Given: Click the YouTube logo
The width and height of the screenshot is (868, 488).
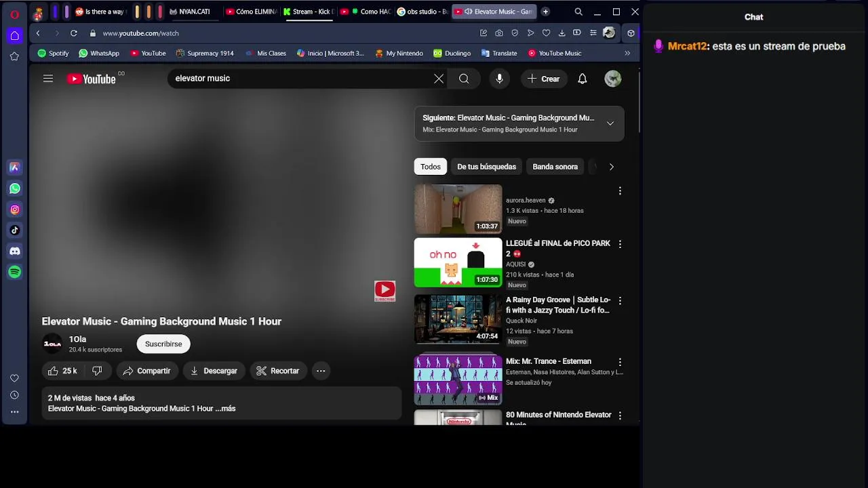Looking at the screenshot, I should point(92,79).
